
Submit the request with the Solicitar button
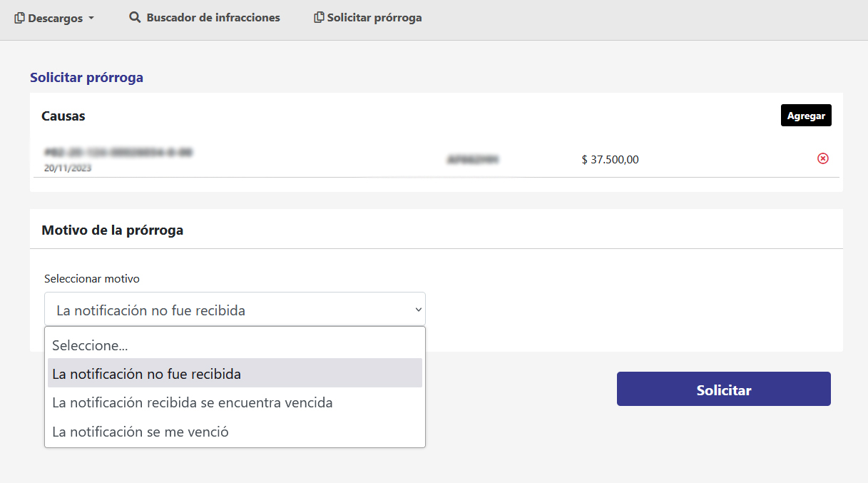[x=723, y=390]
